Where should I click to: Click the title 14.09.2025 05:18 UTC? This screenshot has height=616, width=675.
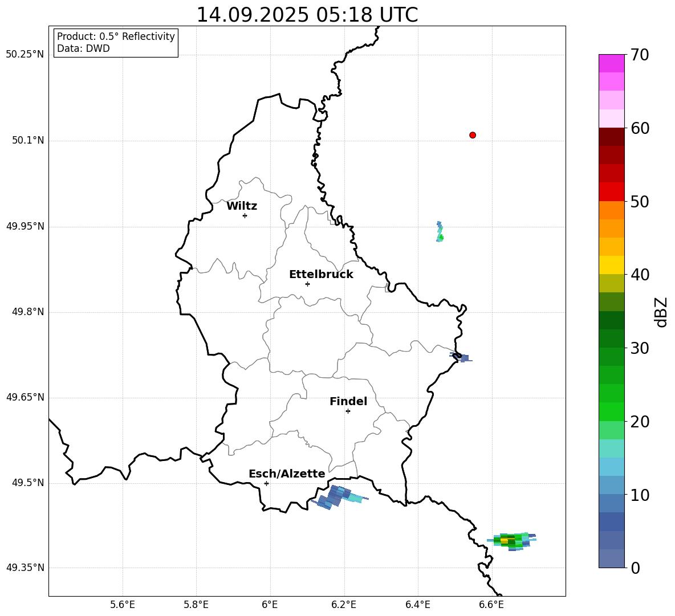[307, 15]
